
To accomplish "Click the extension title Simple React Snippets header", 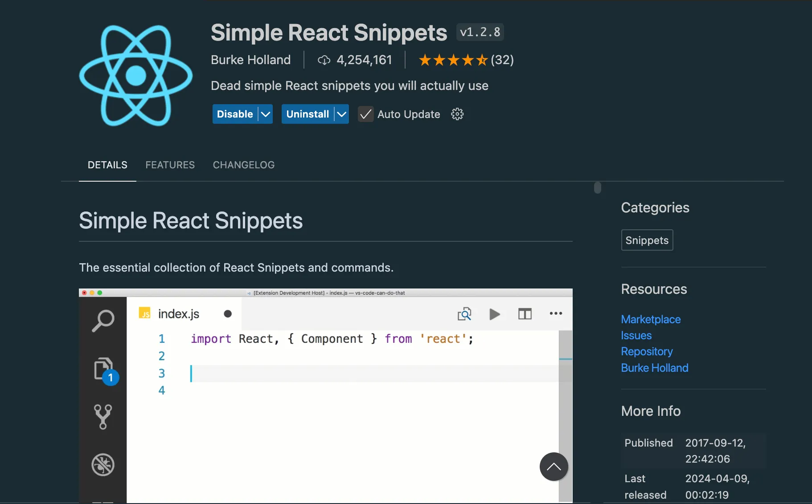I will tap(329, 33).
